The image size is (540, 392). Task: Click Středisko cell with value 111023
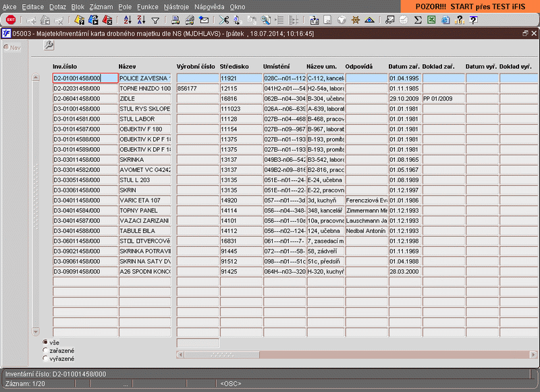point(241,109)
